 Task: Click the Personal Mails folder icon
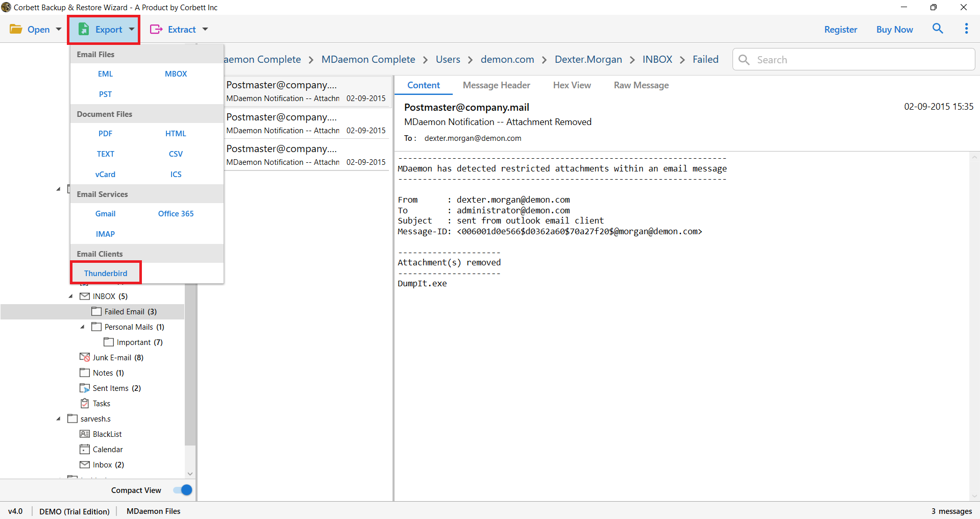point(96,327)
